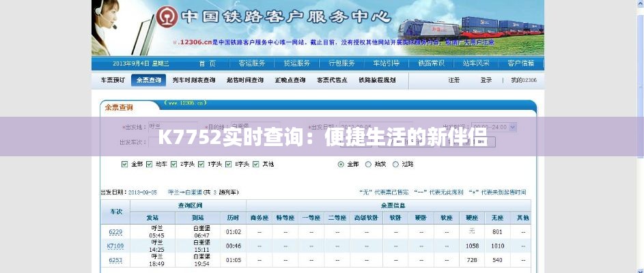Click the 801 no-seat ticket count
Image resolution: width=644 pixels, height=273 pixels.
click(x=497, y=232)
